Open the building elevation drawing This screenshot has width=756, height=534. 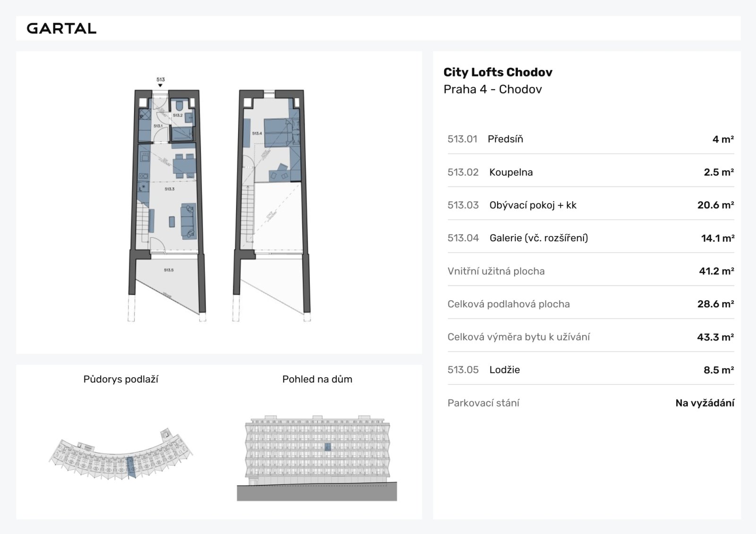pyautogui.click(x=317, y=457)
